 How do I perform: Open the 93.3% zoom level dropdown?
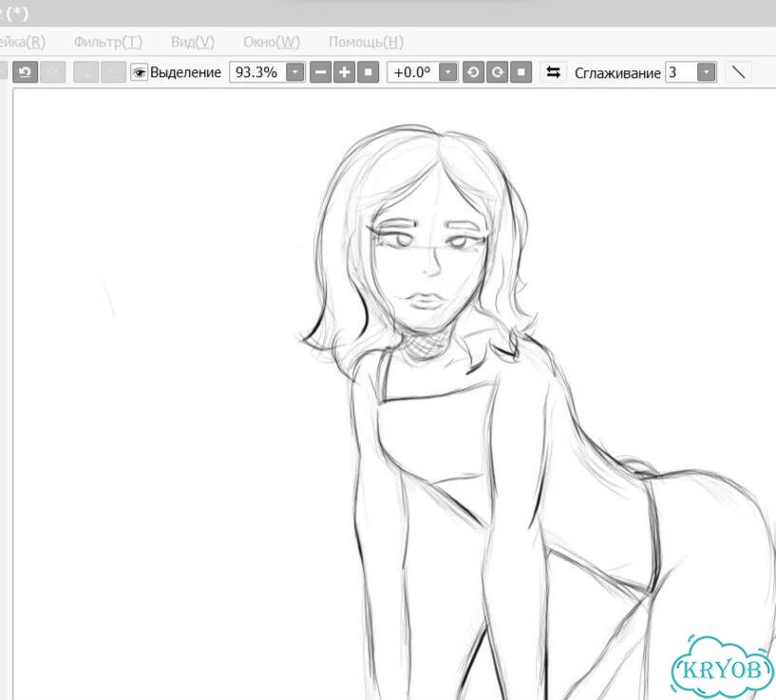tap(295, 72)
